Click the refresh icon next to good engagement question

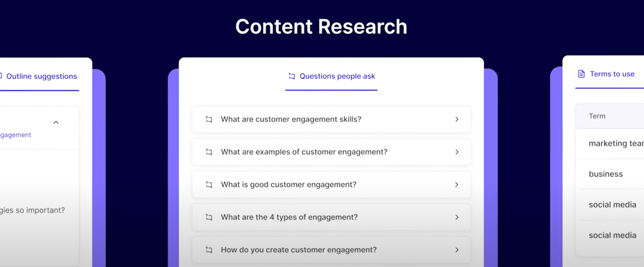pyautogui.click(x=208, y=184)
